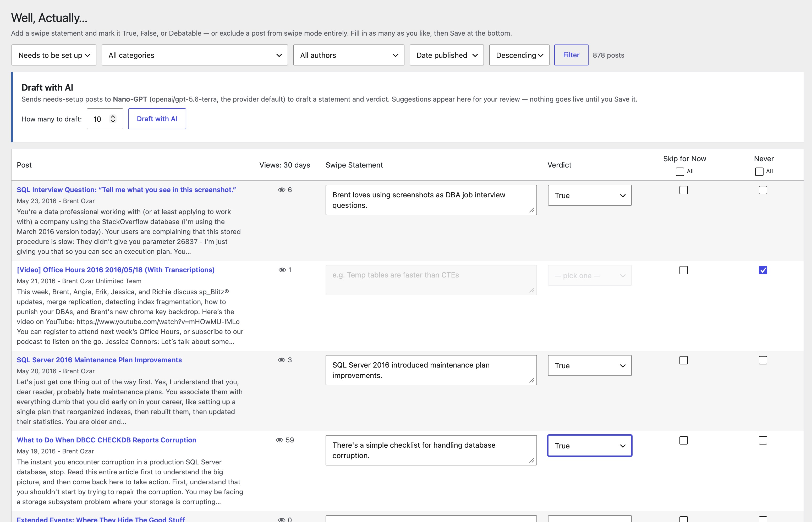The image size is (812, 522).
Task: Click the 'May 19, 2016 - Brent Ozar' byline
Action: (x=55, y=451)
